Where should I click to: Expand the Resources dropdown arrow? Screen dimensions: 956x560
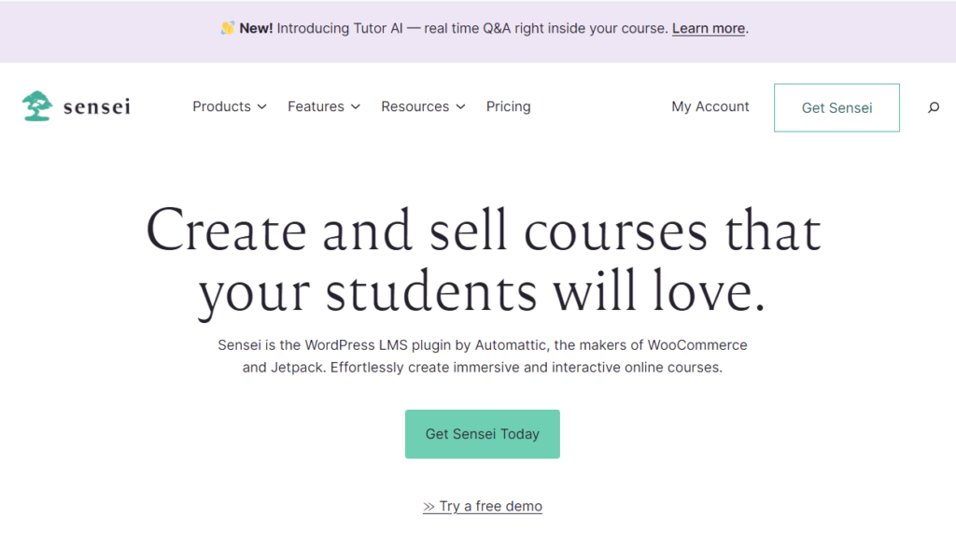click(x=460, y=107)
